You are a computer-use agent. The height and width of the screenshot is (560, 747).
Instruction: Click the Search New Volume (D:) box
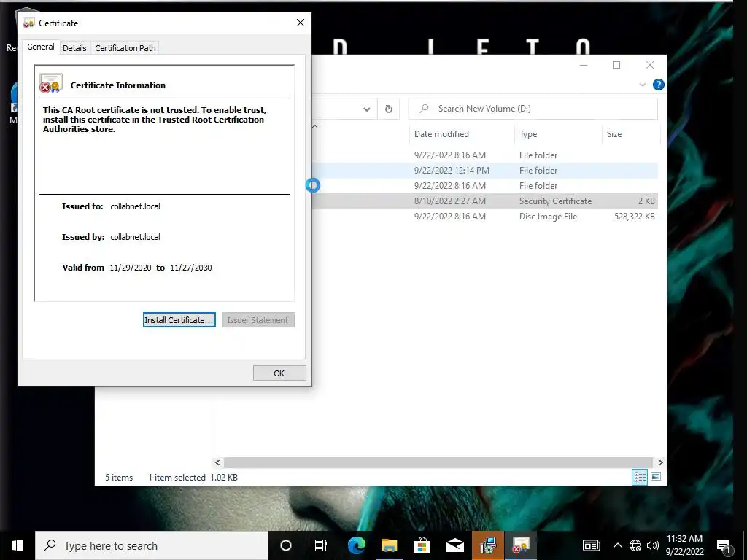pos(533,109)
